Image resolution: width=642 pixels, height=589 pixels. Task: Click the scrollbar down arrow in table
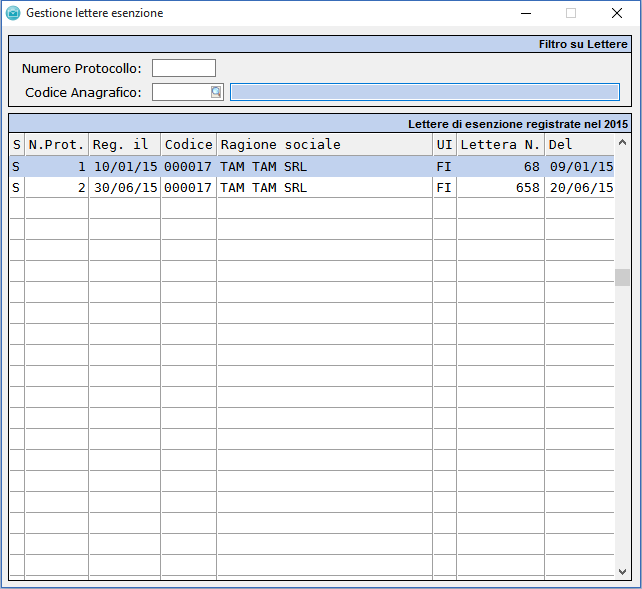pos(622,572)
